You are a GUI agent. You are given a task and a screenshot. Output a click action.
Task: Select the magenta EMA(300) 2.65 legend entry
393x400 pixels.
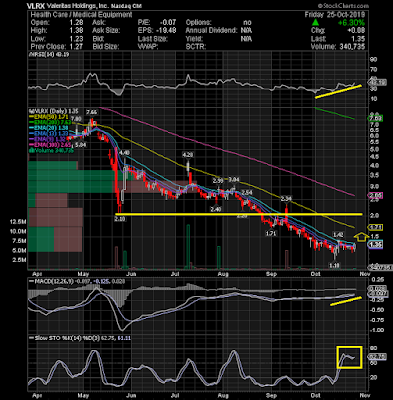coord(49,145)
